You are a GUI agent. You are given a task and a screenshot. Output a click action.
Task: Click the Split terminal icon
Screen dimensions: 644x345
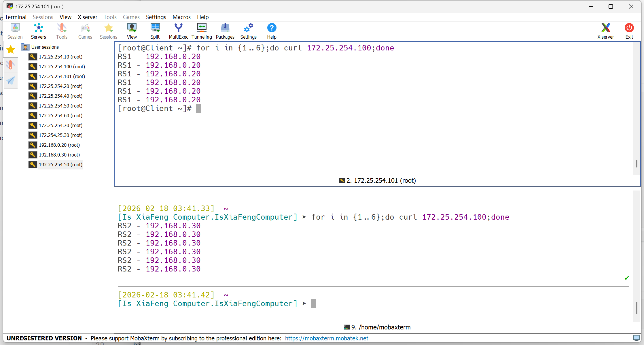coord(155,31)
